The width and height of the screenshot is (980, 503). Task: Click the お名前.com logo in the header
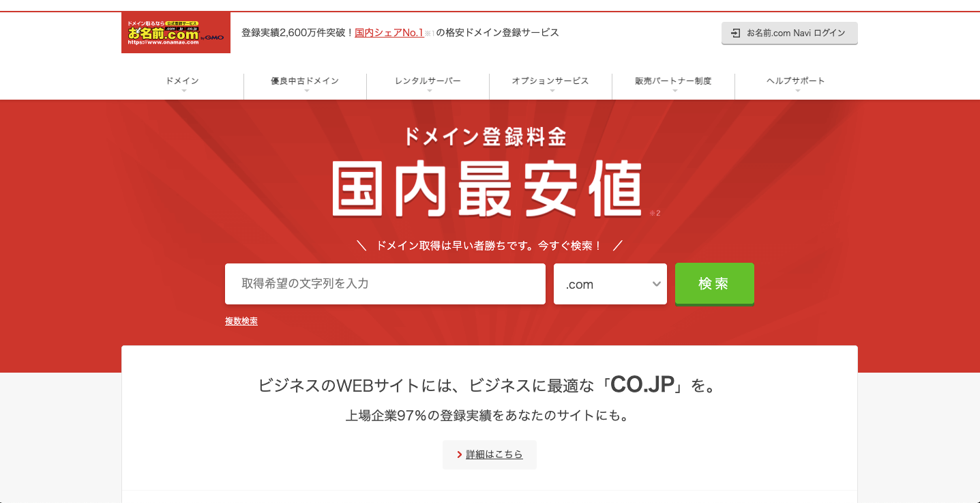(176, 33)
